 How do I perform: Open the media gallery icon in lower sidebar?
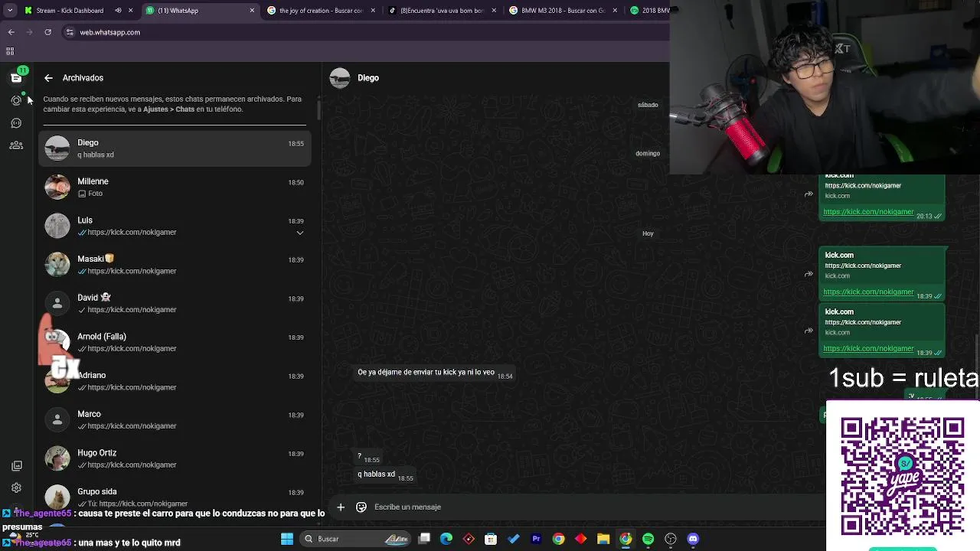(16, 465)
